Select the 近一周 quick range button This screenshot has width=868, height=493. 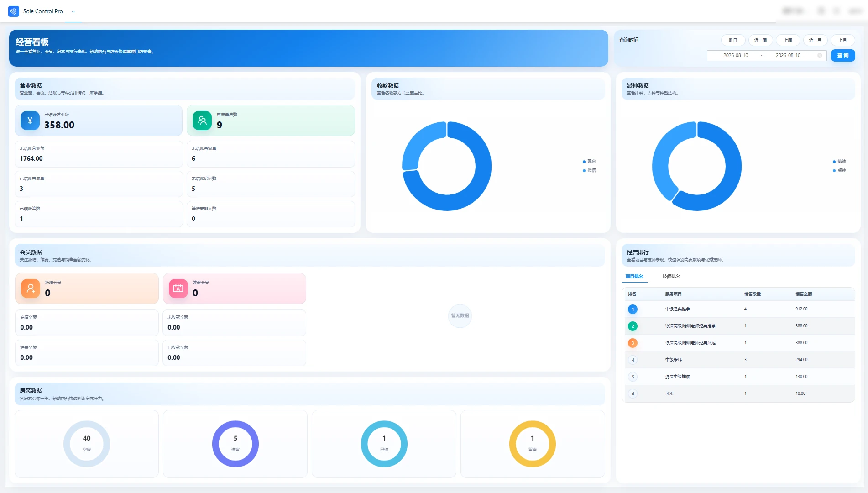[x=760, y=40]
